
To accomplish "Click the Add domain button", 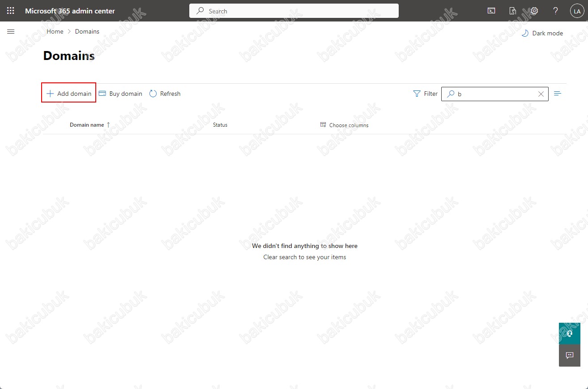I will pyautogui.click(x=69, y=93).
